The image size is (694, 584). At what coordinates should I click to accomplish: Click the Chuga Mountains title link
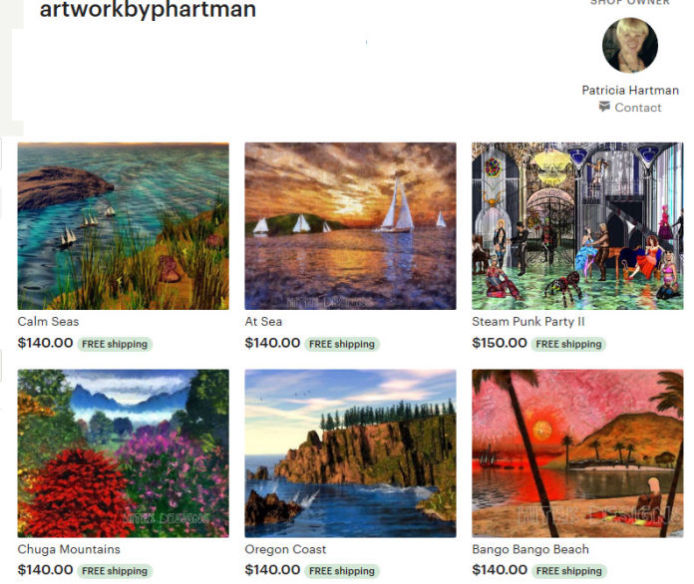(x=69, y=549)
